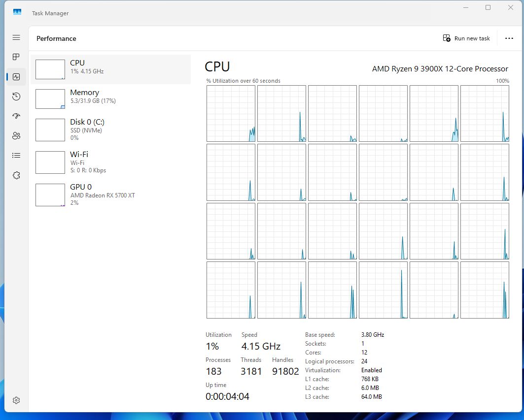Click the Disk 0 mini graph thumbnail
The width and height of the screenshot is (524, 420).
point(50,130)
